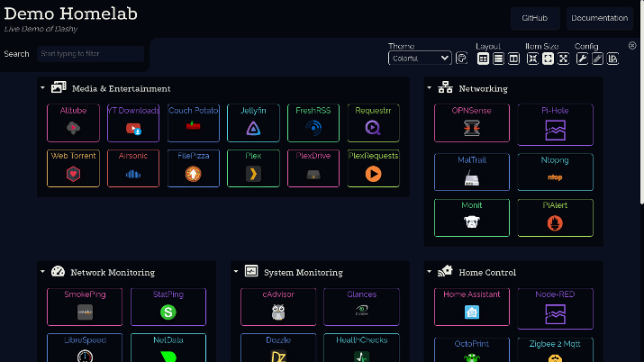Switch layout to horizontal rows view

point(498,59)
